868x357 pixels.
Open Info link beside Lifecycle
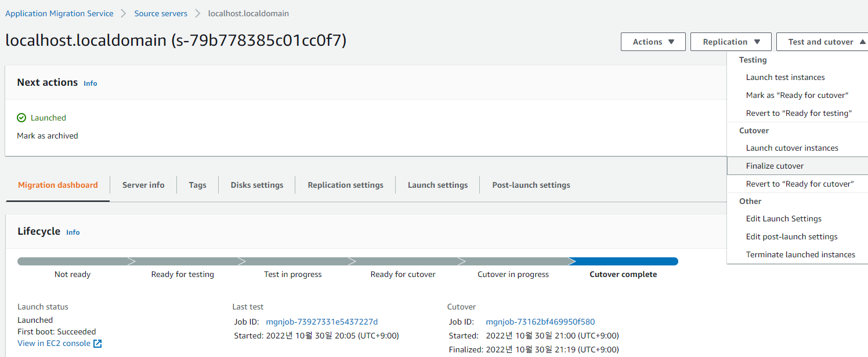click(73, 232)
